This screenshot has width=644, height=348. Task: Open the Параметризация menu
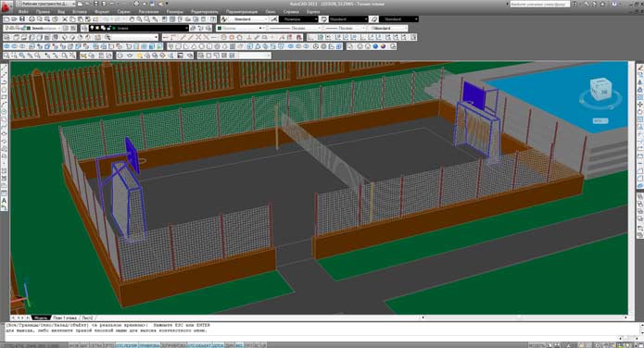point(243,12)
